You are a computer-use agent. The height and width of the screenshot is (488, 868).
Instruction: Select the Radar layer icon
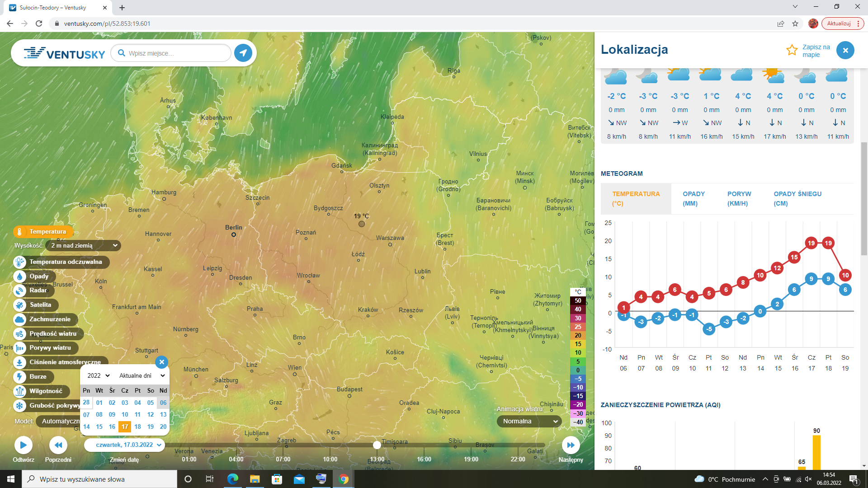click(19, 291)
